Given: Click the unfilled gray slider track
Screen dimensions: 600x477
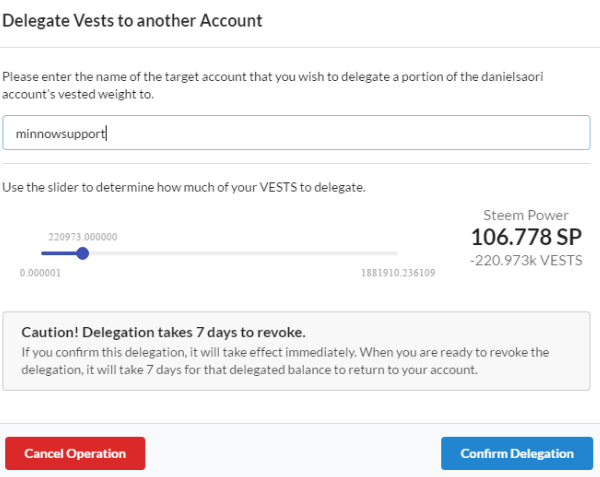Looking at the screenshot, I should coord(240,253).
